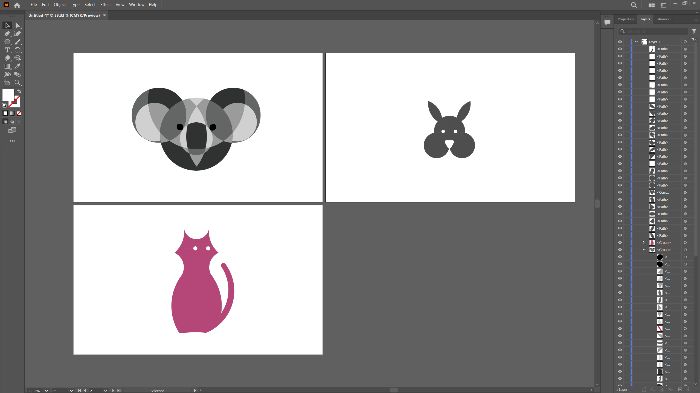
Task: Open the status bar info arrow
Action: coord(195,390)
